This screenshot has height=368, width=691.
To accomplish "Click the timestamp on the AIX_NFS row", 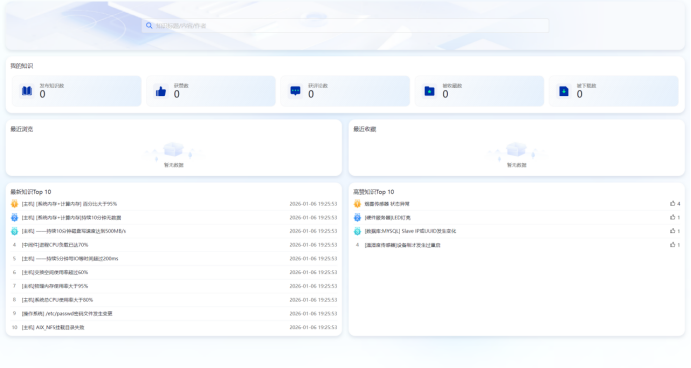I will pos(313,327).
